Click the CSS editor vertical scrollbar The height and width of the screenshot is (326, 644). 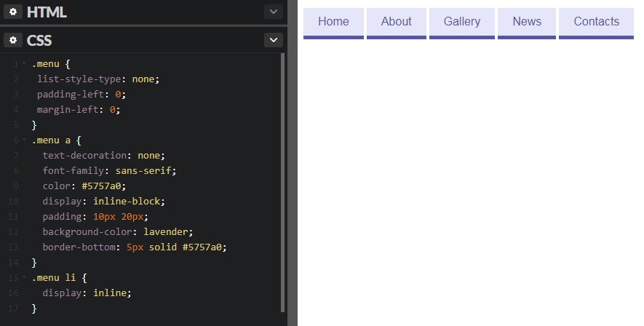pyautogui.click(x=283, y=182)
